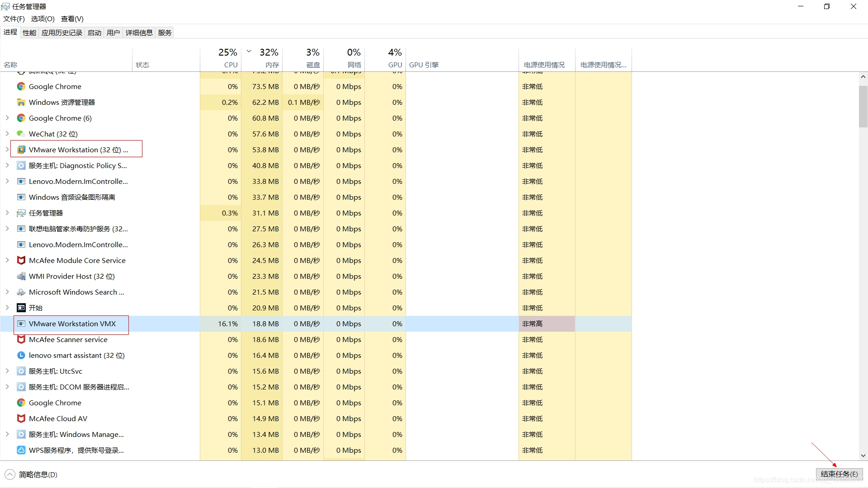This screenshot has height=488, width=868.
Task: Click the WMI Provider Host icon
Action: coord(21,276)
